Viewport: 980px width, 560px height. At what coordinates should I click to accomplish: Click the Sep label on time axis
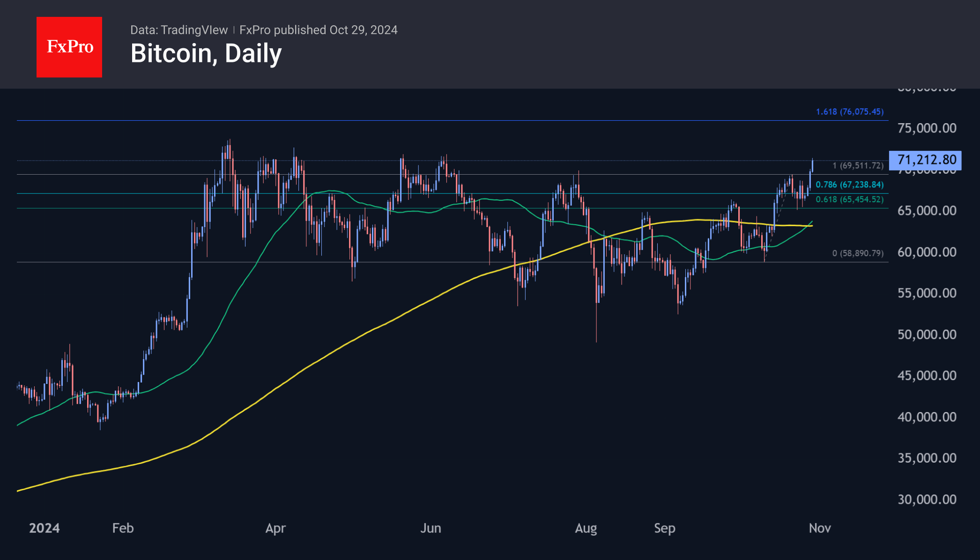(664, 528)
